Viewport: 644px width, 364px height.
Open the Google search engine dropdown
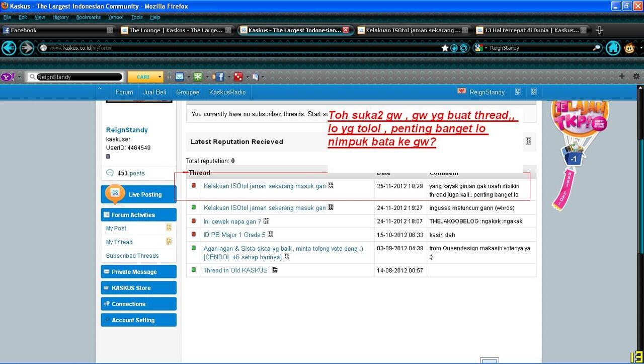(486, 48)
